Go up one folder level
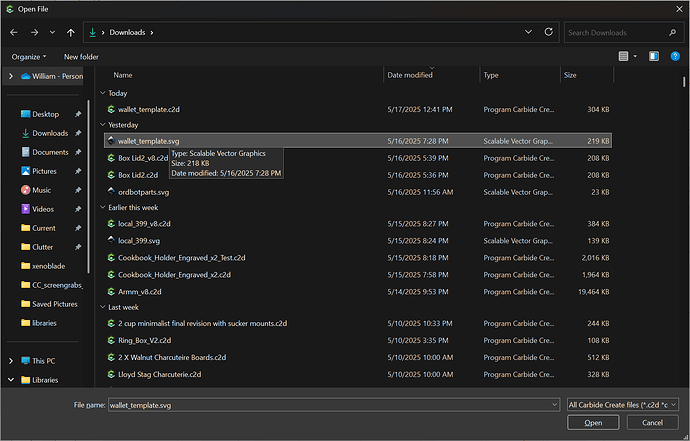Image resolution: width=690 pixels, height=441 pixels. [x=71, y=32]
